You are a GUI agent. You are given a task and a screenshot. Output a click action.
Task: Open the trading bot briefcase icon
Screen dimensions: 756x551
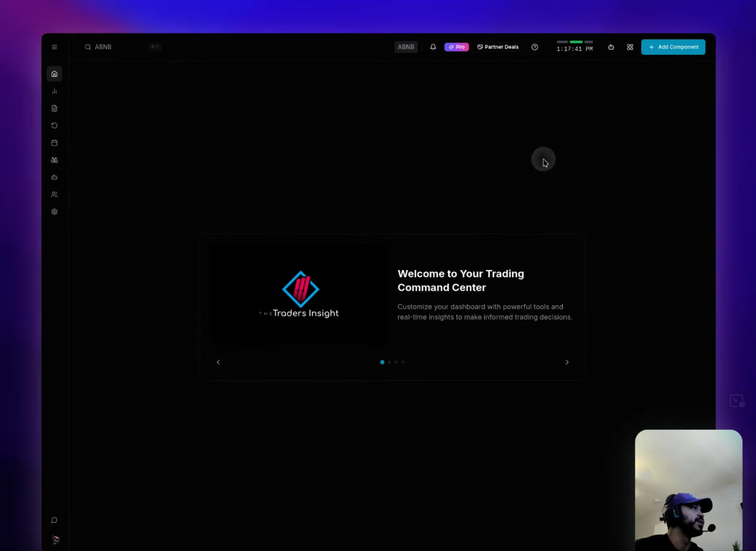[54, 177]
